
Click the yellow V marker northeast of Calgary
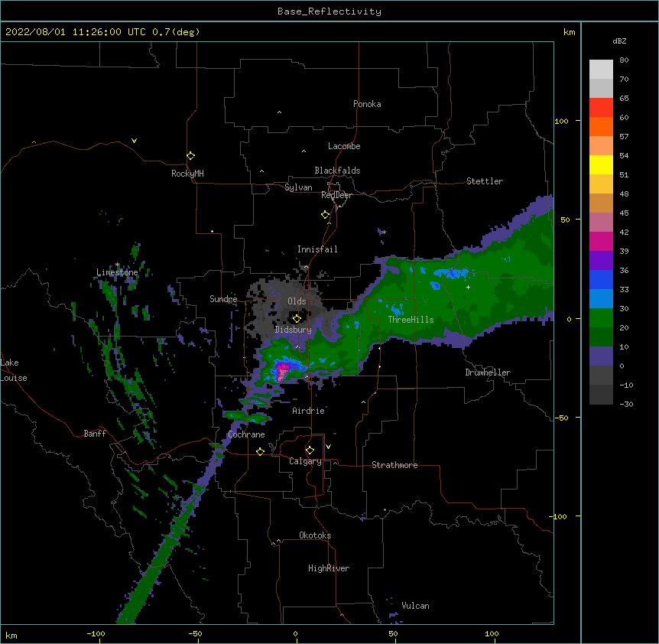point(328,447)
